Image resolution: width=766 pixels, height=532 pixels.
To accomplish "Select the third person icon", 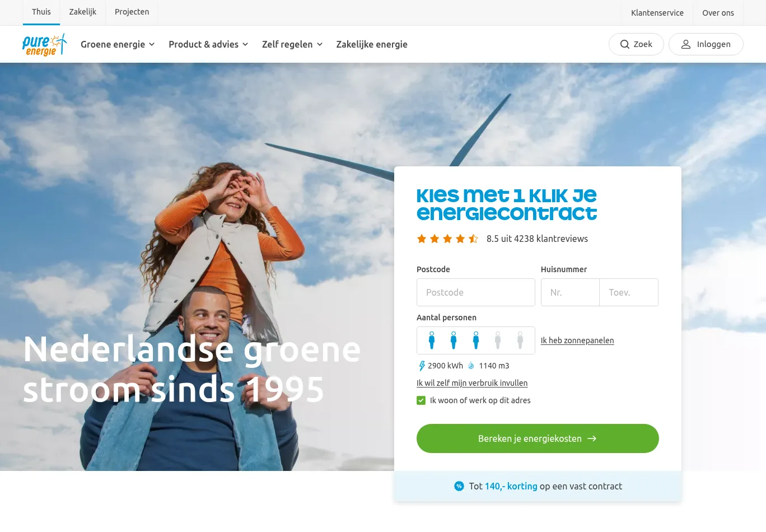I will pyautogui.click(x=476, y=340).
